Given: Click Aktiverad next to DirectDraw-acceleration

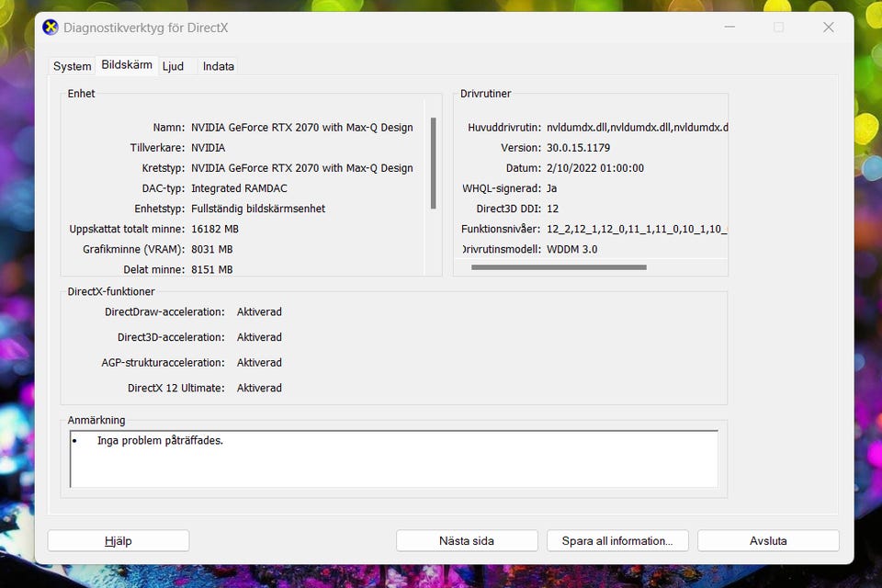Looking at the screenshot, I should pyautogui.click(x=259, y=311).
